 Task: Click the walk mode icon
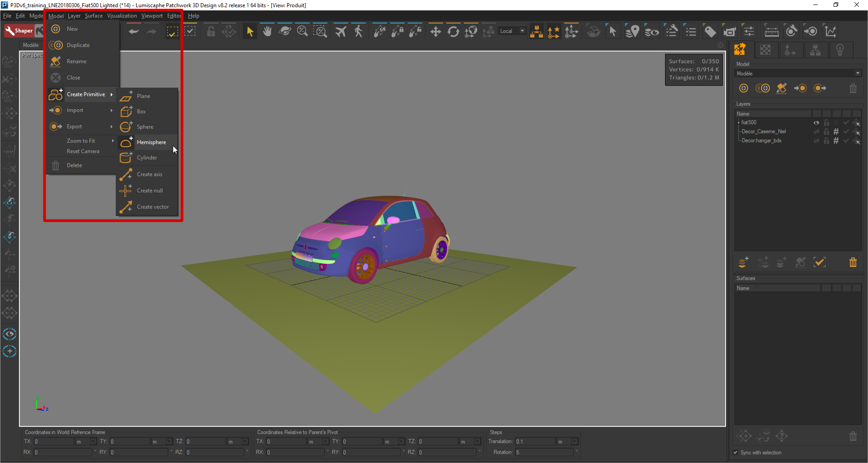359,32
